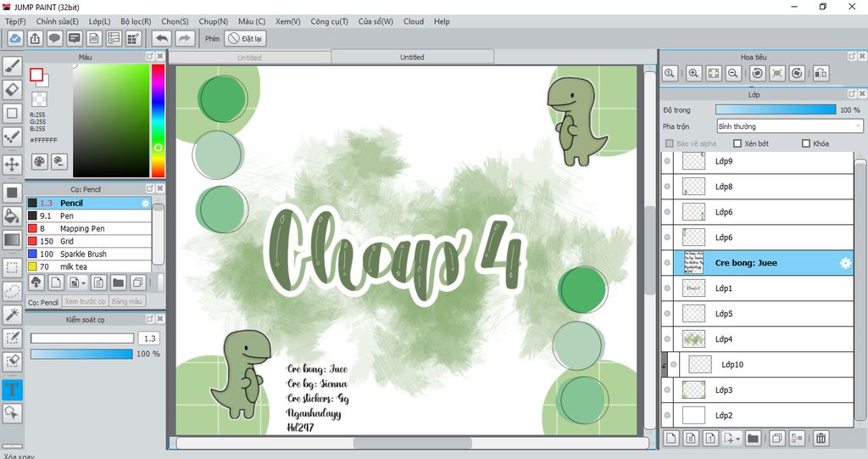Toggle visibility of layer Lớp9
The height and width of the screenshot is (459, 868).
[667, 161]
